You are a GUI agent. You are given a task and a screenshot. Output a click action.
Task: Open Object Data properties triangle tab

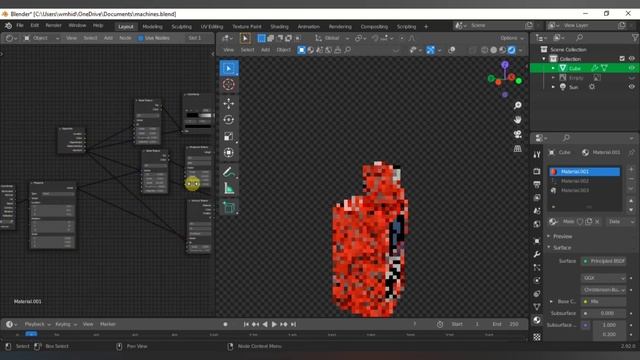tap(537, 307)
